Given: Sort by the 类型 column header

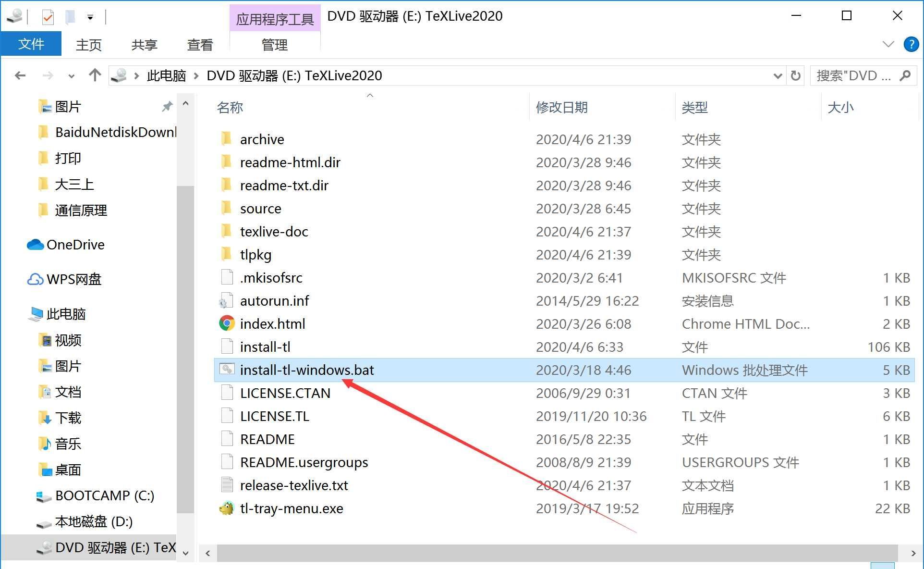Looking at the screenshot, I should click(x=694, y=107).
